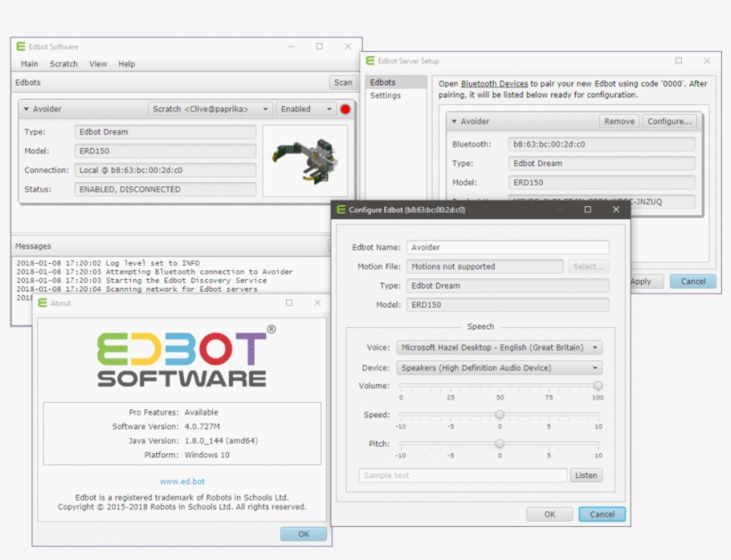Click the Type field in Configure Edbot

[508, 286]
